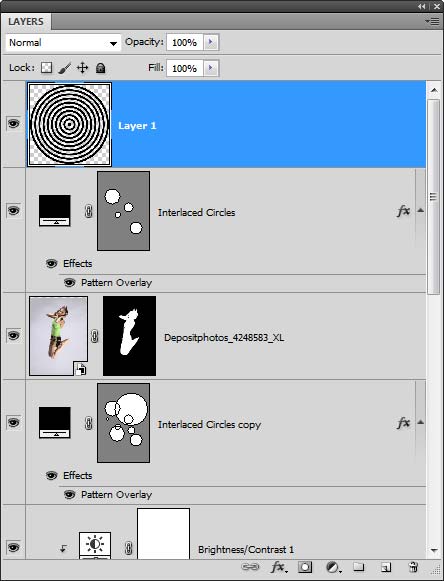The height and width of the screenshot is (581, 444).
Task: Click fx icon on Interlaced Circles layer
Action: [x=403, y=211]
